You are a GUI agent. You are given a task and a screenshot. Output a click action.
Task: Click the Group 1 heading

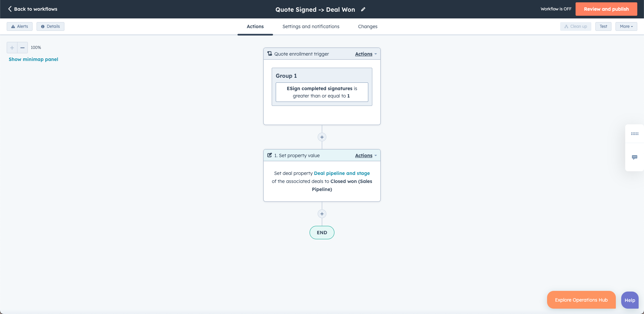point(286,76)
